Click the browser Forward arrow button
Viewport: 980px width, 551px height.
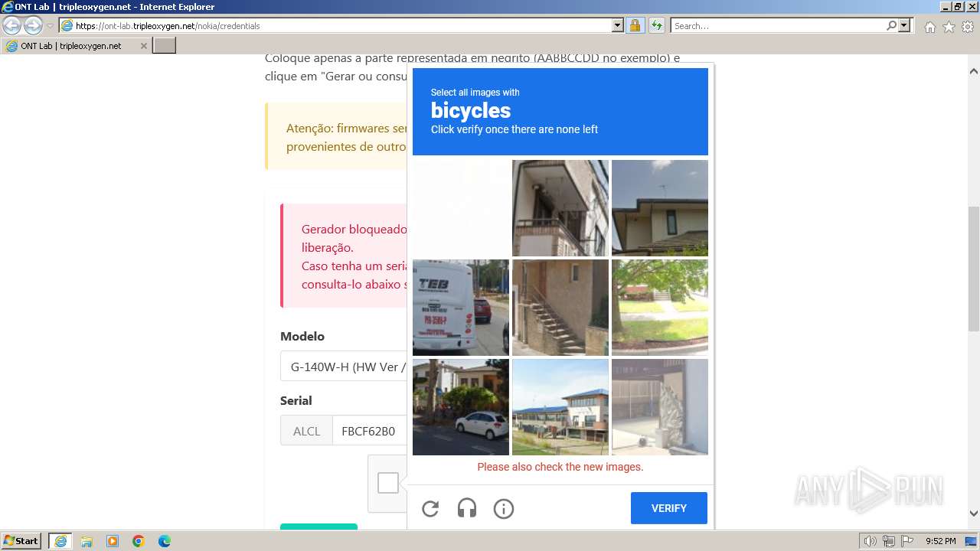click(x=33, y=25)
